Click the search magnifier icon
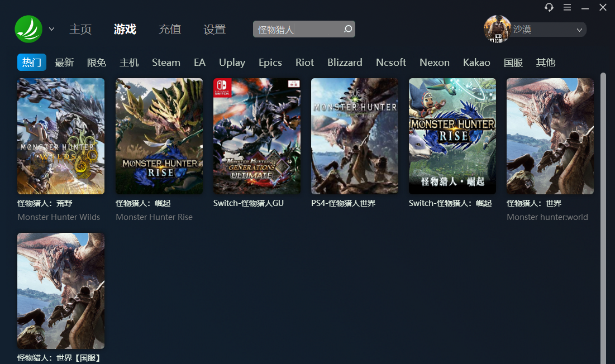Screen dimensions: 615x364 348,29
